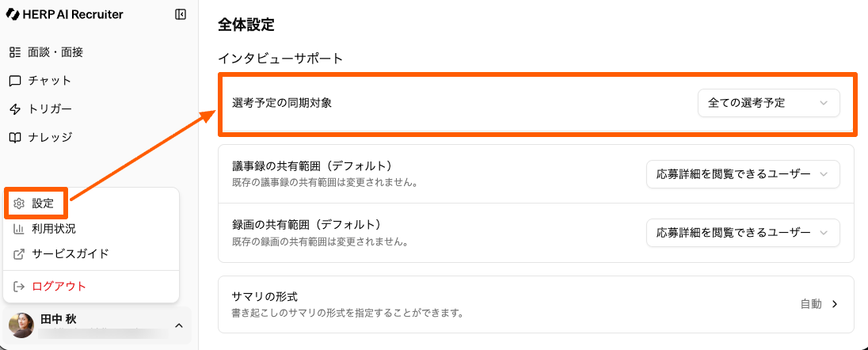This screenshot has height=350, width=868.
Task: Click the 利用状況 bar chart icon
Action: pyautogui.click(x=20, y=229)
